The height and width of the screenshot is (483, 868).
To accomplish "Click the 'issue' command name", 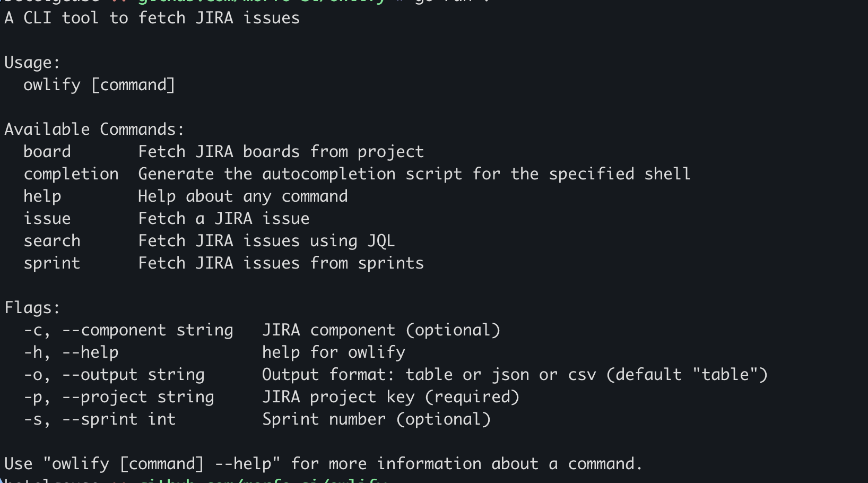I will [47, 219].
